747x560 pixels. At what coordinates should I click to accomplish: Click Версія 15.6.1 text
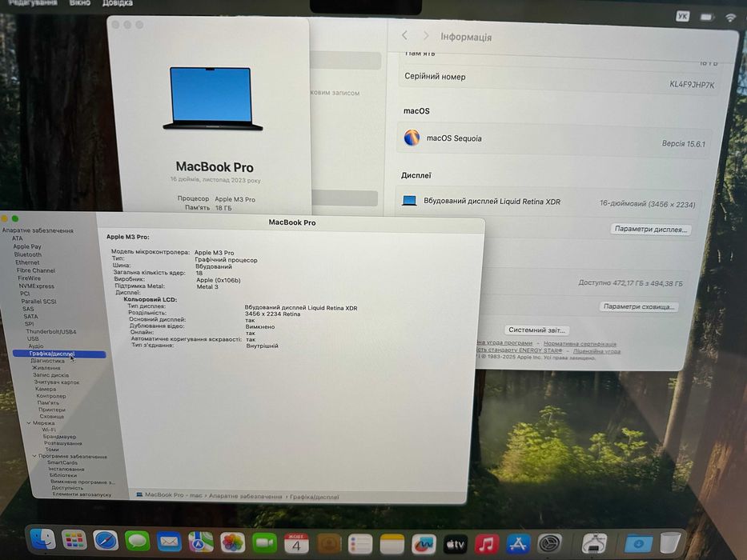[683, 143]
